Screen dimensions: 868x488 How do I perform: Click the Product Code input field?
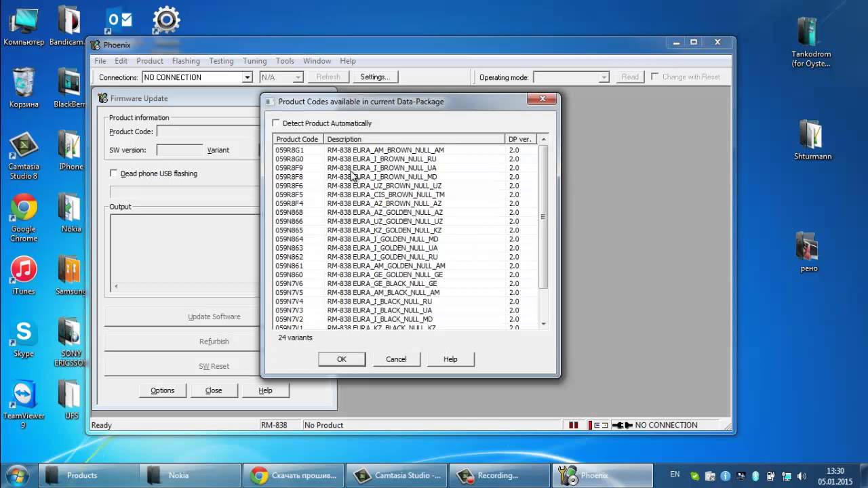point(208,131)
